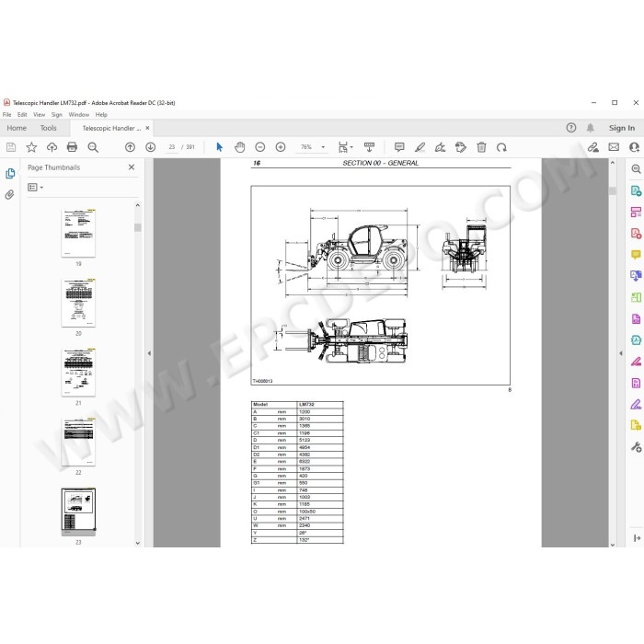The width and height of the screenshot is (644, 644).
Task: Go to next page arrow
Action: pyautogui.click(x=150, y=147)
